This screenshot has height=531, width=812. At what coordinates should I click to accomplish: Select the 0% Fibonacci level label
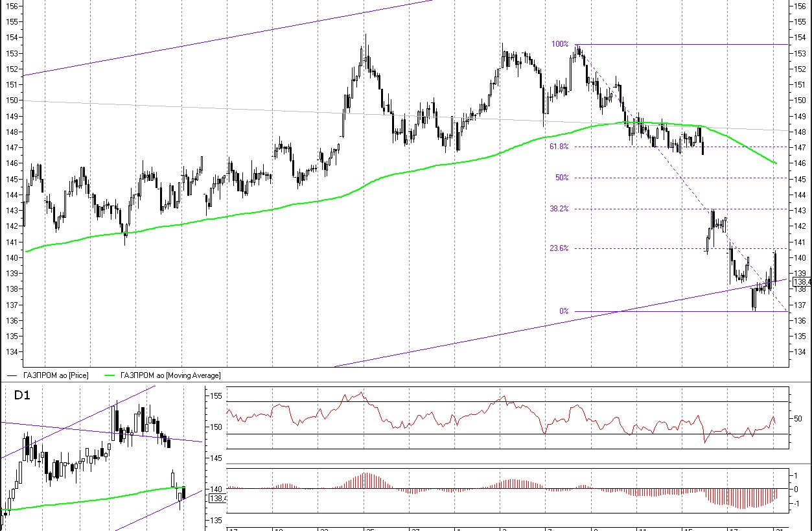click(564, 311)
